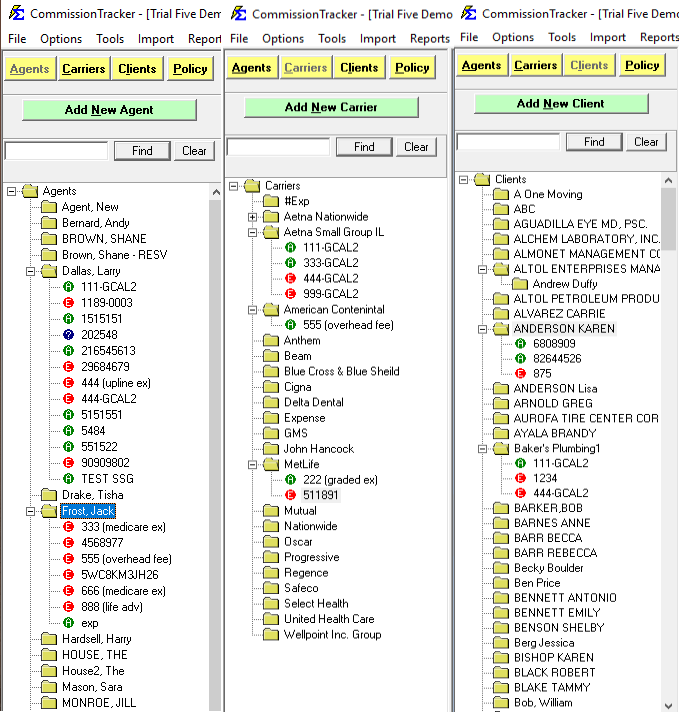Collapse the Agents root node
Viewport: 679px width, 712px height.
[x=11, y=192]
